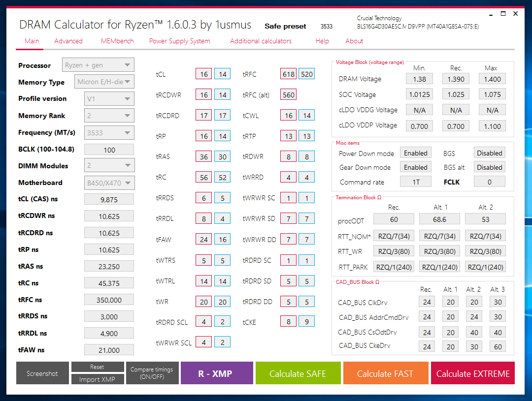
Task: Click the tRFC (alt) value 560
Action: 288,94
